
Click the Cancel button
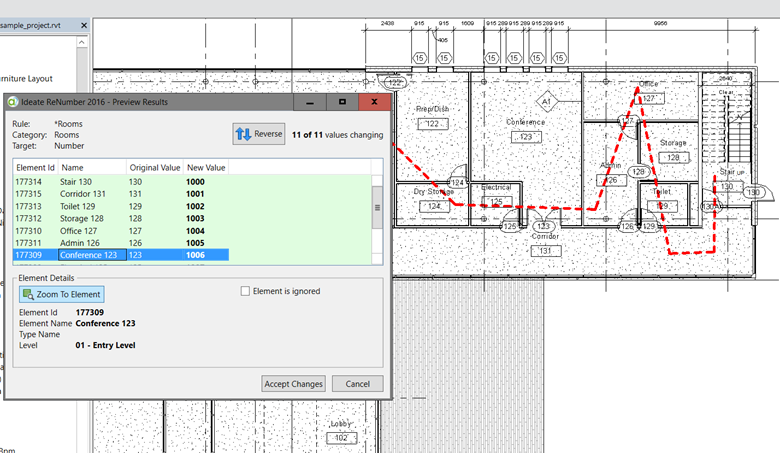click(x=358, y=384)
